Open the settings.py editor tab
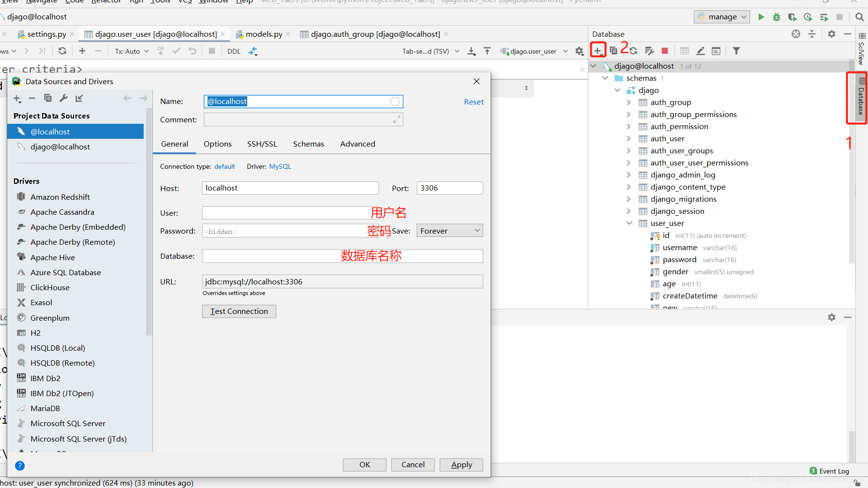Image resolution: width=868 pixels, height=488 pixels. click(46, 34)
